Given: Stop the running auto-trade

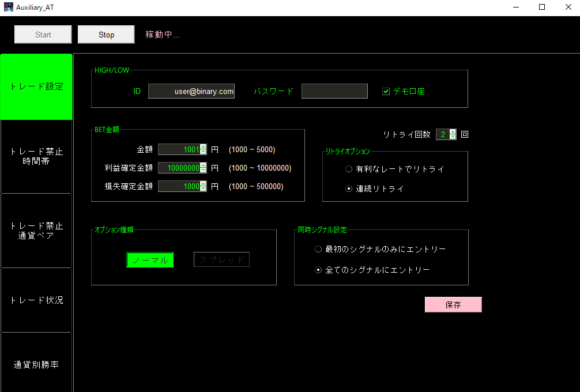Looking at the screenshot, I should pos(106,35).
